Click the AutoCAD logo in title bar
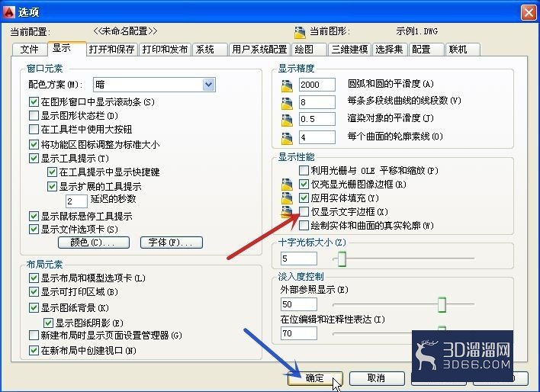The height and width of the screenshot is (392, 540). pyautogui.click(x=9, y=11)
